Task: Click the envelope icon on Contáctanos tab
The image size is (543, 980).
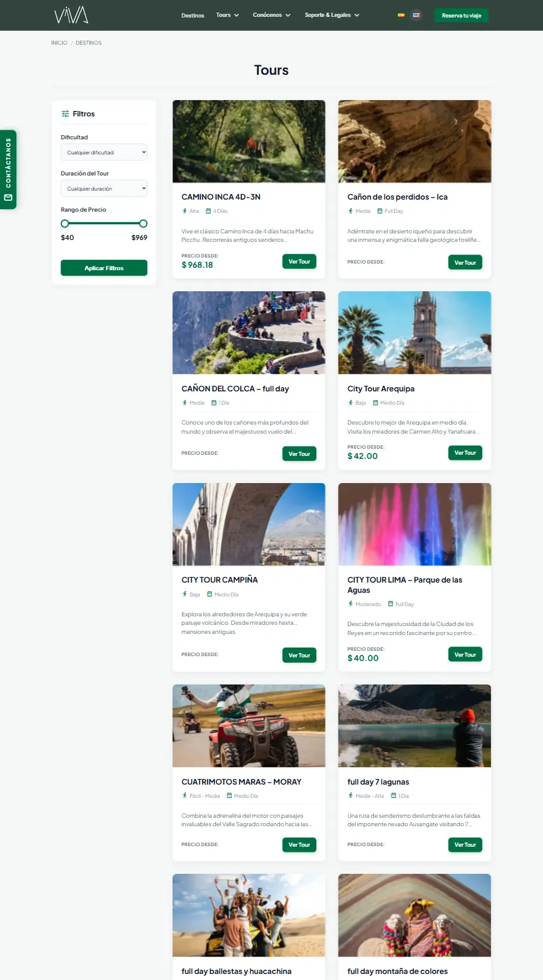Action: point(8,197)
